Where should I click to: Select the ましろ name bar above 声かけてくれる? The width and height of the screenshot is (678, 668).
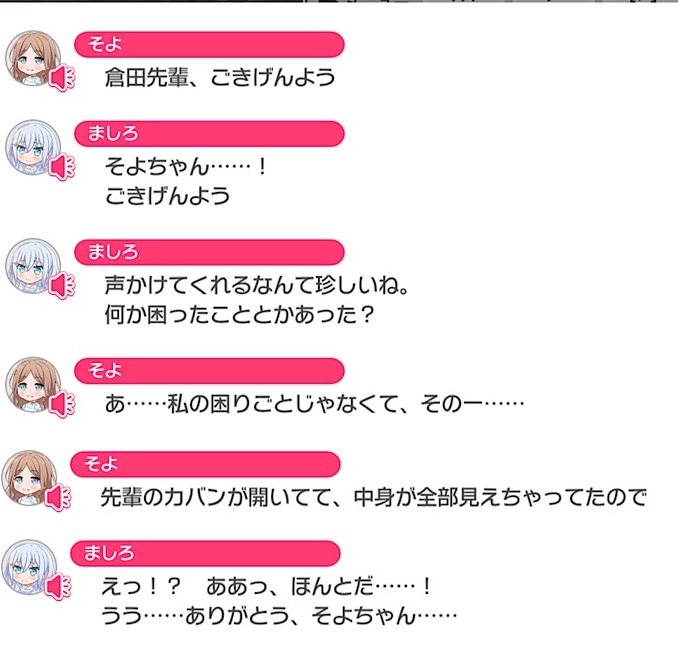(209, 252)
